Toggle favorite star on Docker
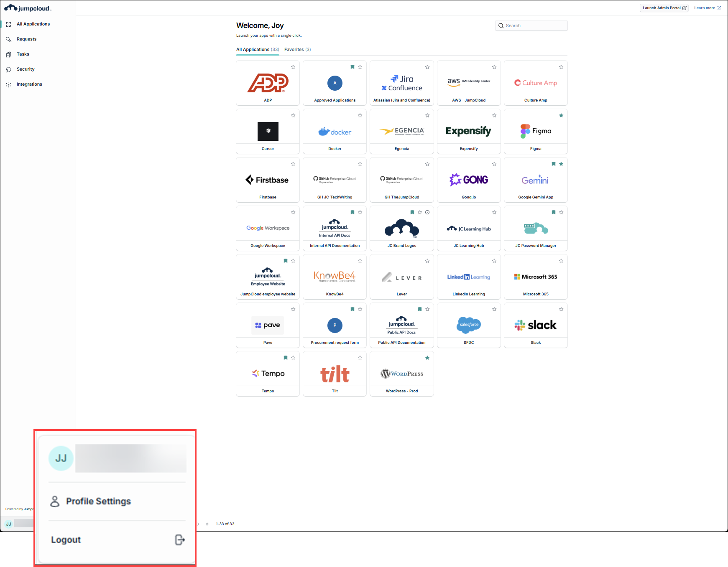This screenshot has height=567, width=728. coord(360,115)
